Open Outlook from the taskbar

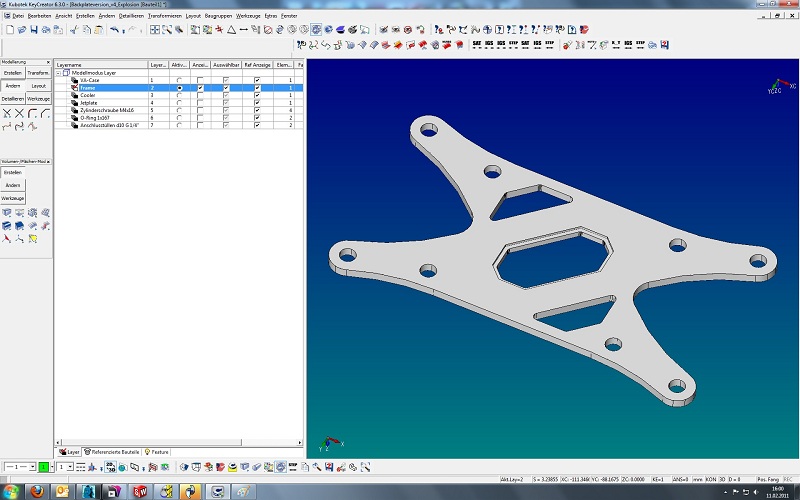pos(62,491)
